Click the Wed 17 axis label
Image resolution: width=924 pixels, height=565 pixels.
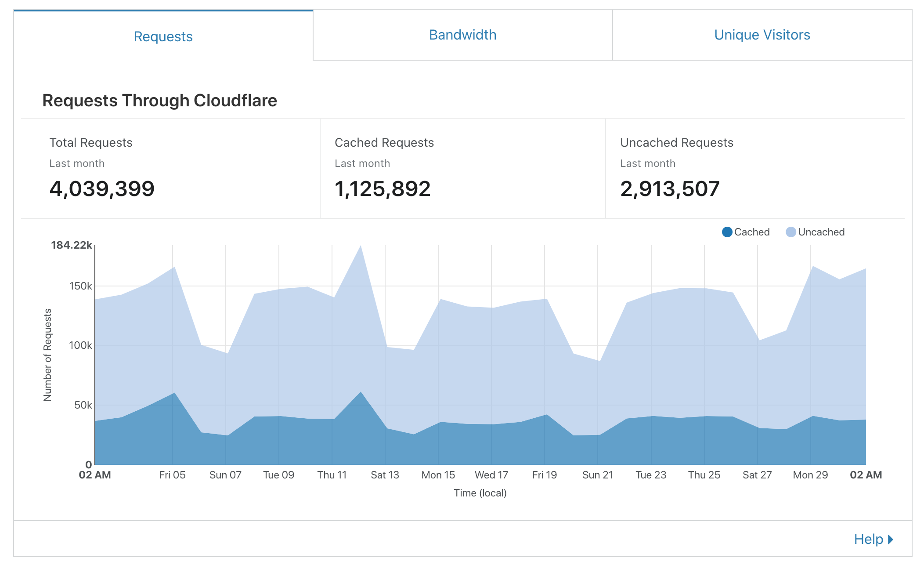491,475
